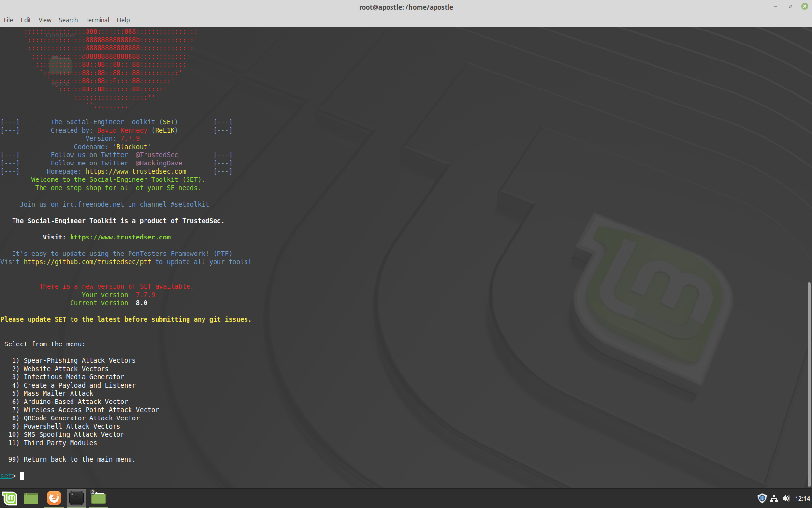Click the '11) Third Party Modules' line

click(53, 443)
